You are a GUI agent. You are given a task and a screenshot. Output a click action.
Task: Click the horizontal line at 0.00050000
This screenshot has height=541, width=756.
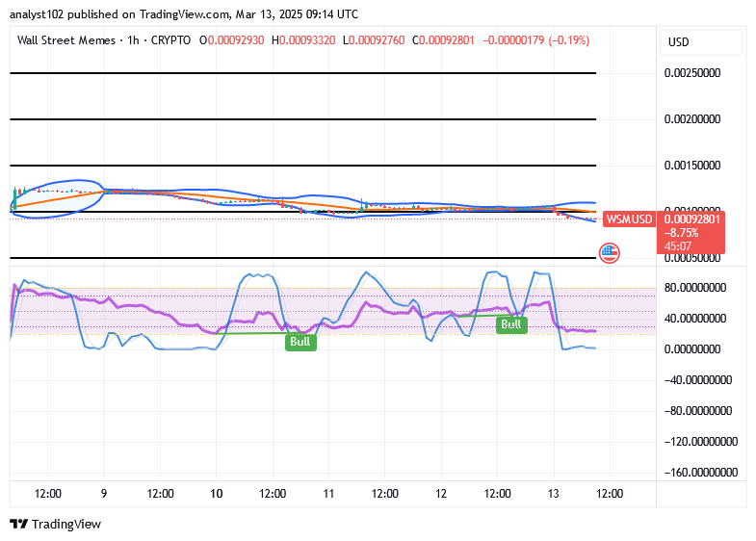coord(302,258)
